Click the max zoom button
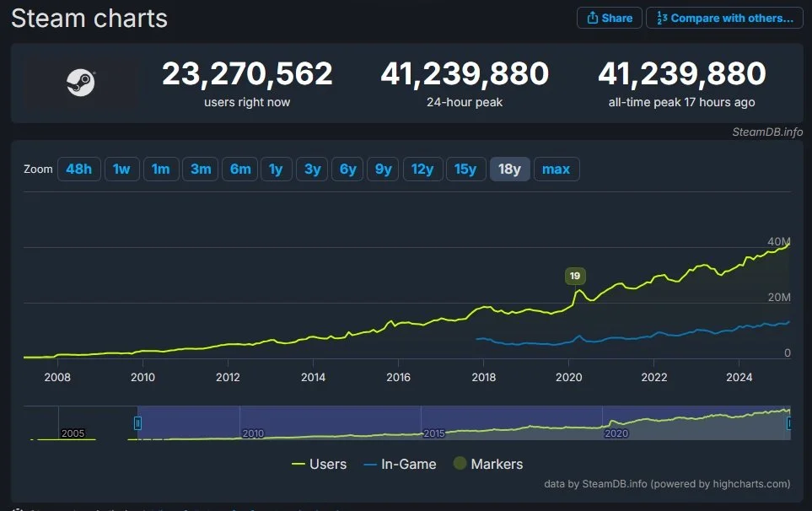The width and height of the screenshot is (812, 511). tap(557, 169)
